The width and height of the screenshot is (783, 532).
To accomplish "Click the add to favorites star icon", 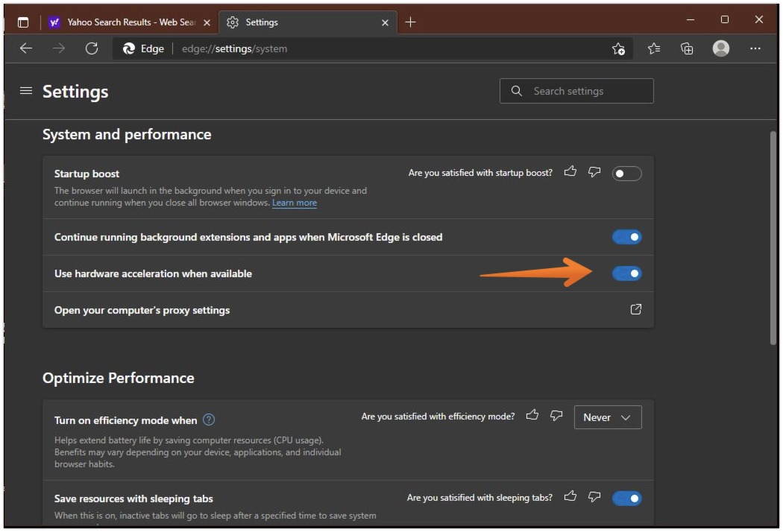I will coord(617,48).
